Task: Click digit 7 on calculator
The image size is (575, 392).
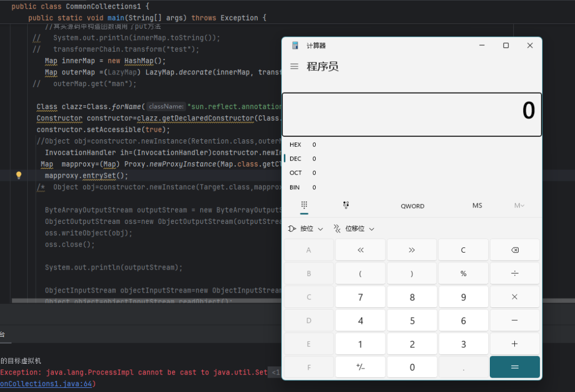Action: tap(360, 297)
